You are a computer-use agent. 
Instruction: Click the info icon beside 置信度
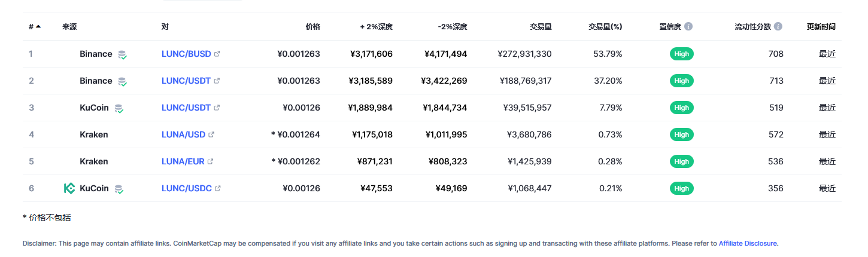click(x=688, y=27)
